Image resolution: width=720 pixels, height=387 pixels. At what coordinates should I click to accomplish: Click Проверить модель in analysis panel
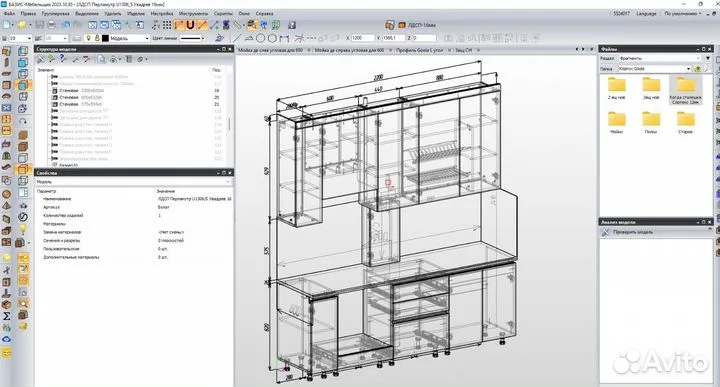pos(633,232)
